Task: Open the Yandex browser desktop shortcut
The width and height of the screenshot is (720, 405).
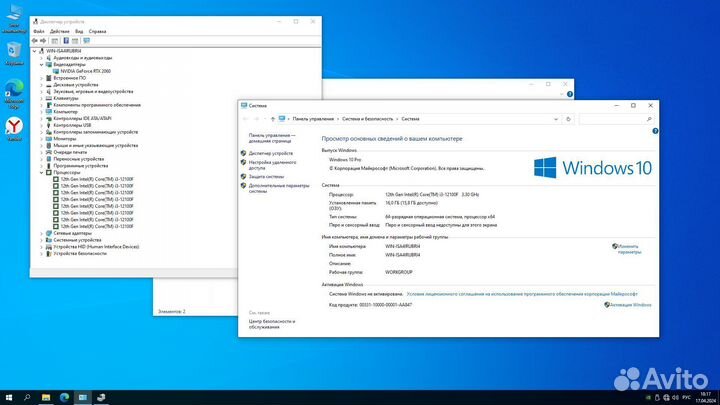Action: point(14,129)
